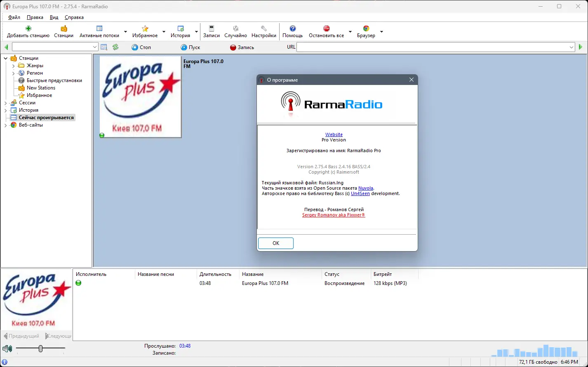Open the История toolbar button
The height and width of the screenshot is (367, 588).
pos(180,31)
